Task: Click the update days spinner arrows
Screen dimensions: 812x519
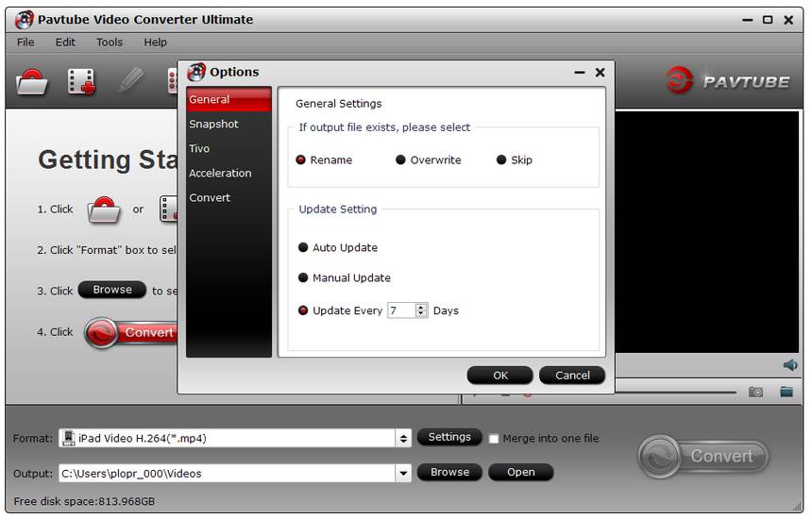Action: pyautogui.click(x=421, y=310)
